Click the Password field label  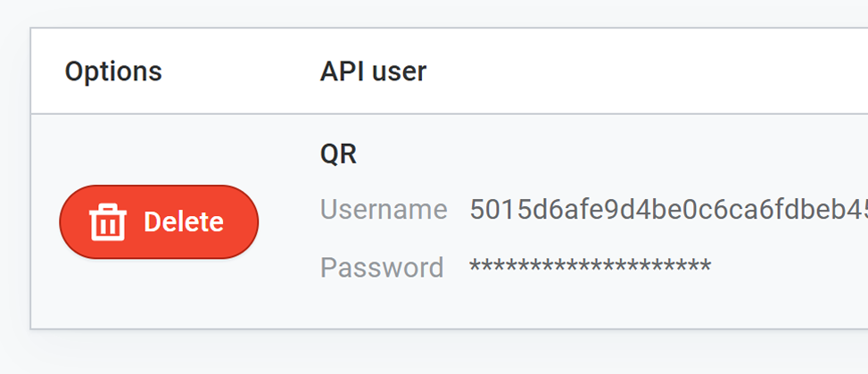click(x=382, y=267)
